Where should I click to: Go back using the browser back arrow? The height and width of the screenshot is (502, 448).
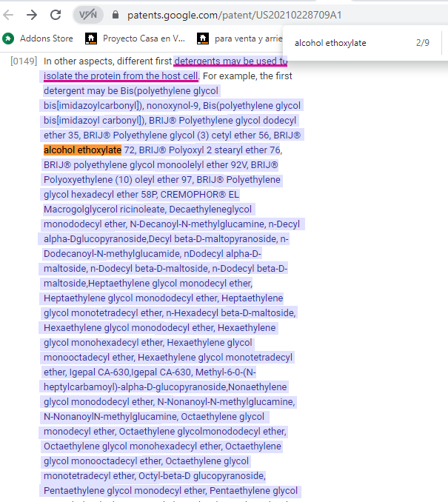click(x=9, y=15)
